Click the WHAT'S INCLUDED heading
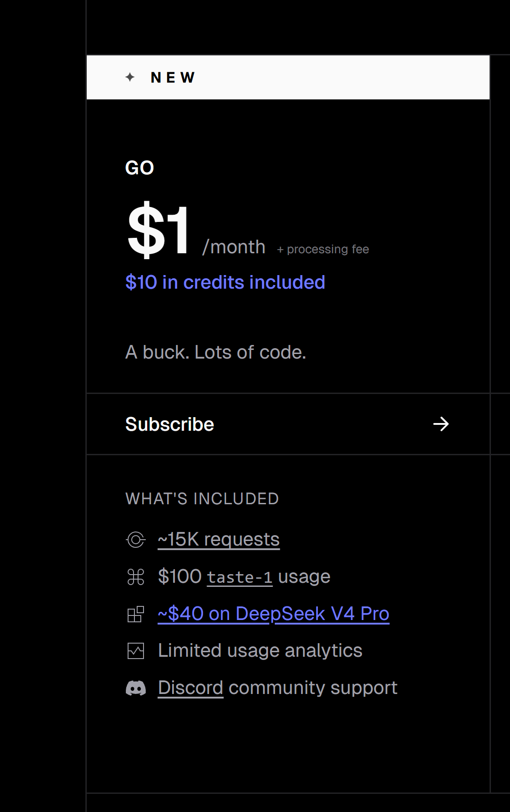Screen dimensions: 510x812 tap(202, 499)
